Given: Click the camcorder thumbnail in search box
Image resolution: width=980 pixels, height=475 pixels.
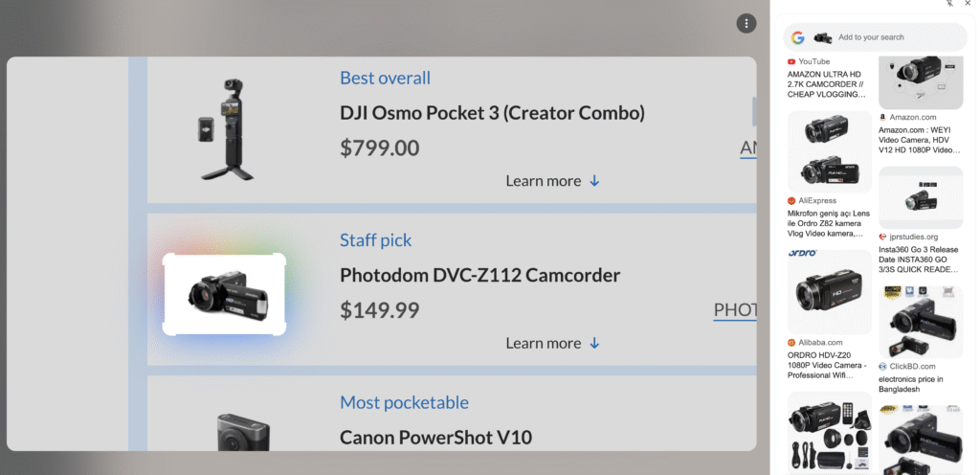Looking at the screenshot, I should tap(822, 37).
